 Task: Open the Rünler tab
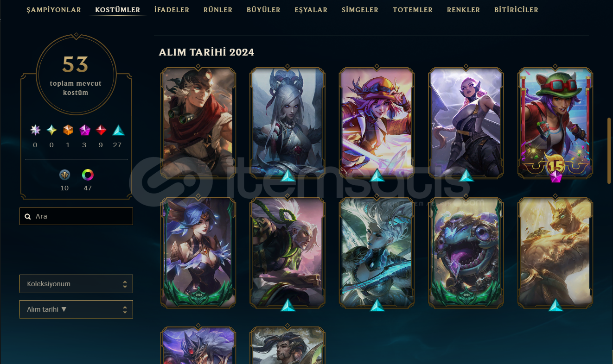click(218, 10)
